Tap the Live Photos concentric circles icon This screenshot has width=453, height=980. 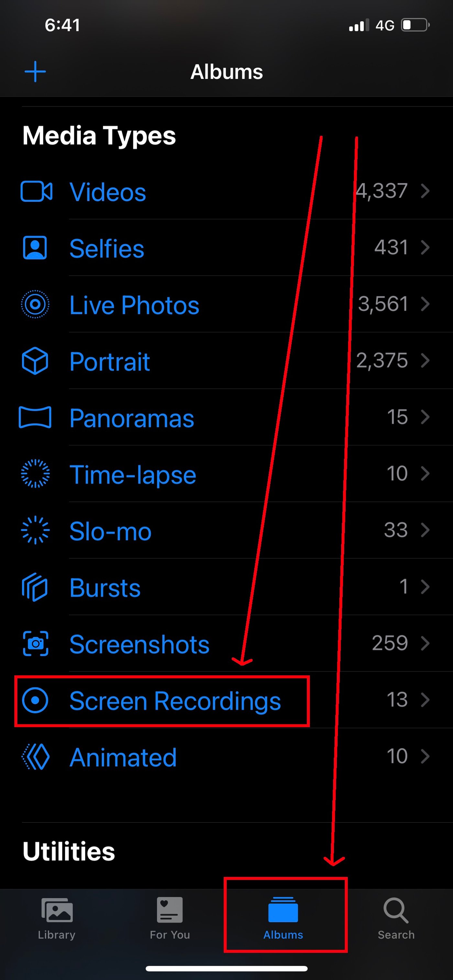pos(35,304)
